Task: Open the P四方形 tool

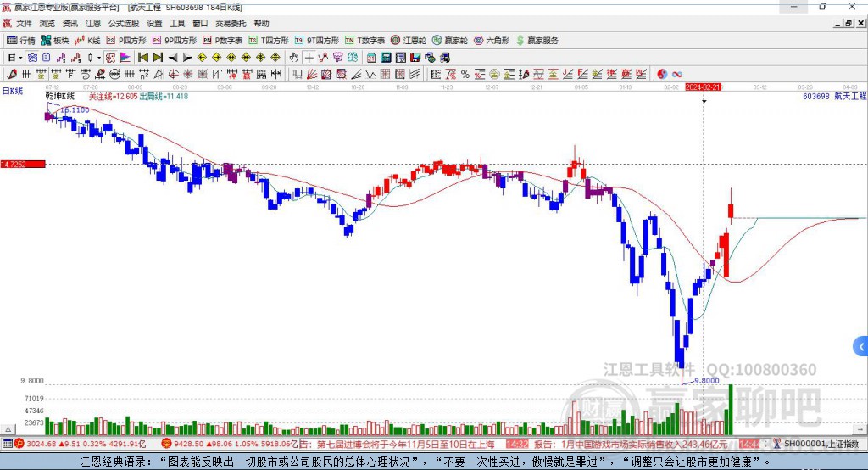Action: (x=126, y=41)
